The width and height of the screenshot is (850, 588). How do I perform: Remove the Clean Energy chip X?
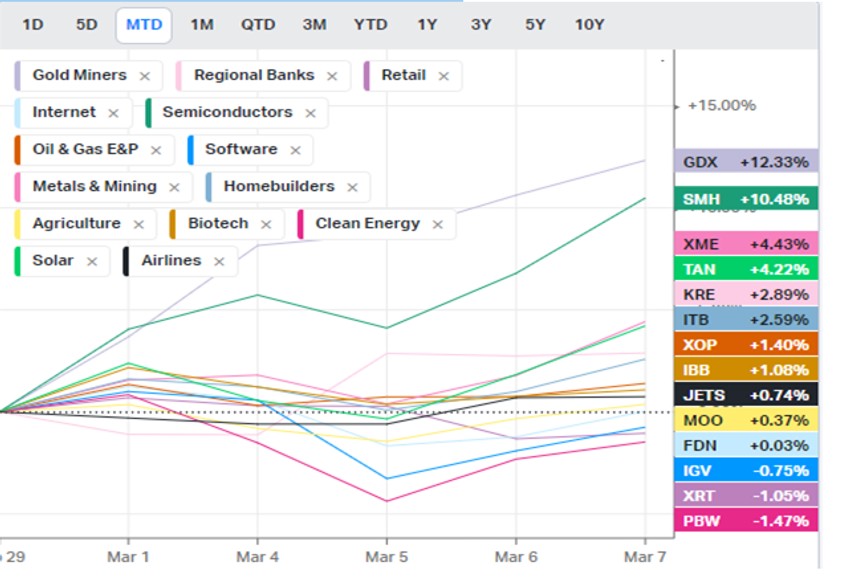pyautogui.click(x=437, y=224)
